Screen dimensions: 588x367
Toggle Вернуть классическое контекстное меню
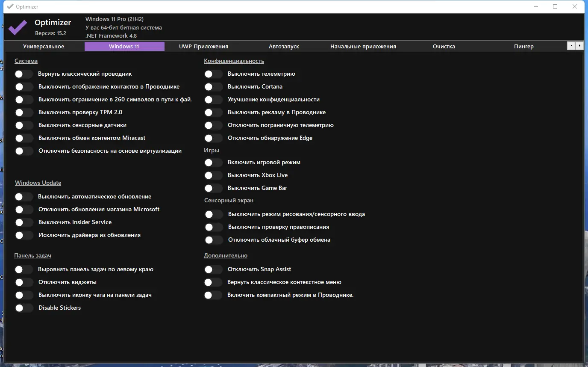214,282
